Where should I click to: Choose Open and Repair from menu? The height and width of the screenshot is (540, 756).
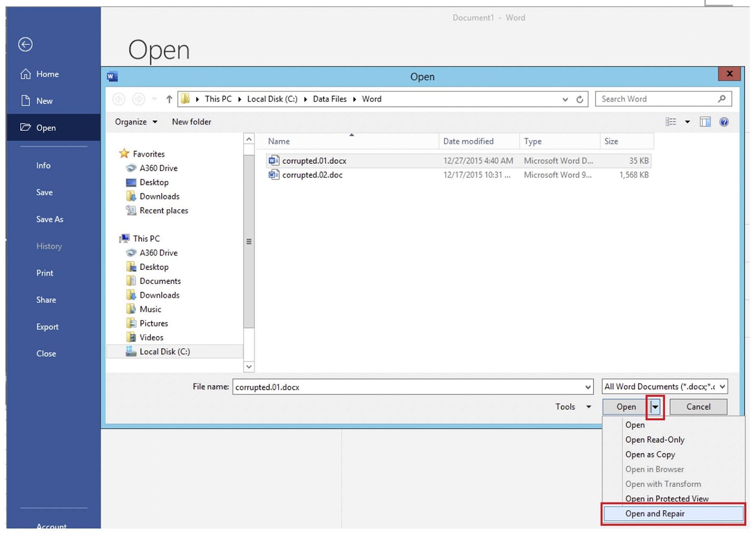[673, 514]
